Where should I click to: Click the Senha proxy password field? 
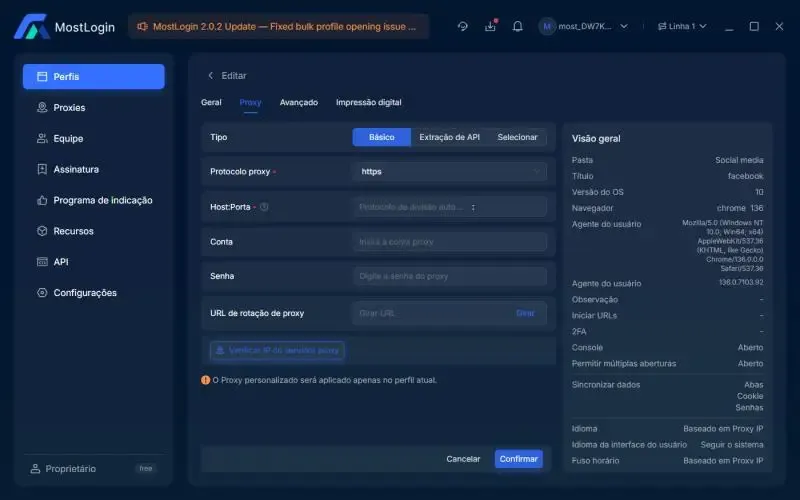click(449, 276)
